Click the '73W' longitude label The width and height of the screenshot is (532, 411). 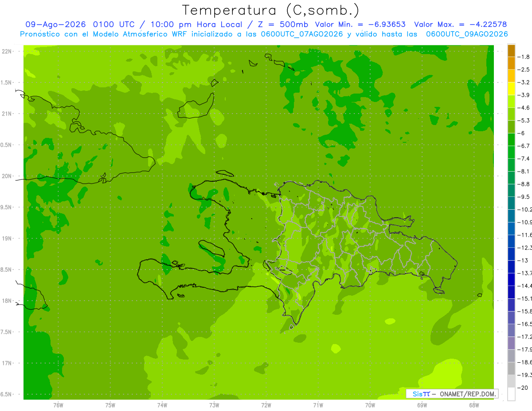214,405
